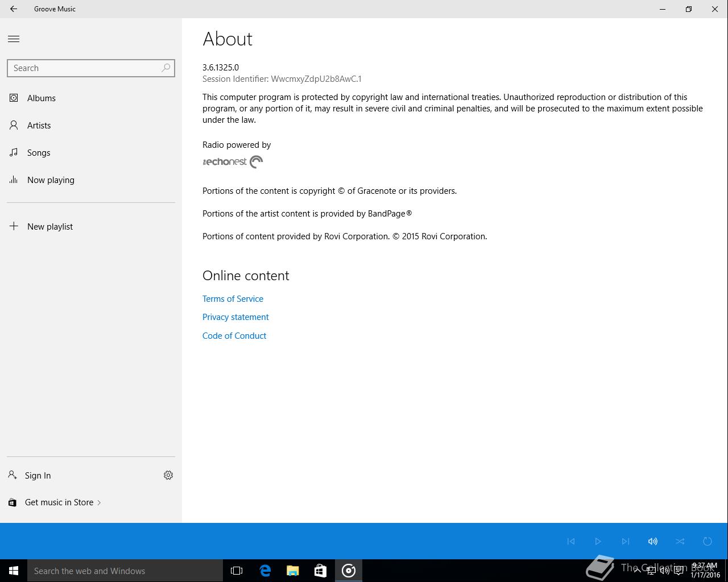Launch Microsoft Edge from the taskbar

click(x=265, y=571)
